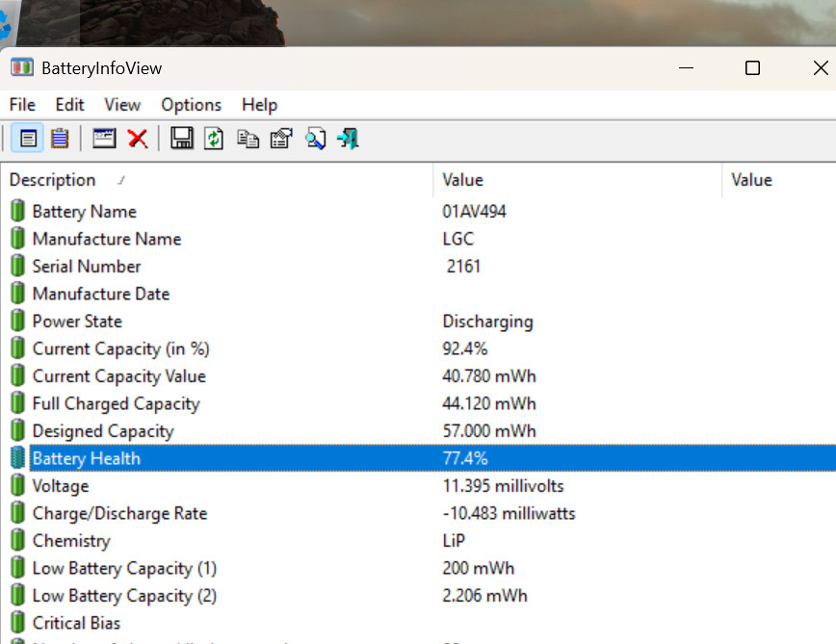Maximize the BatteryInfoView window
Viewport: 836px width, 644px height.
pyautogui.click(x=752, y=68)
